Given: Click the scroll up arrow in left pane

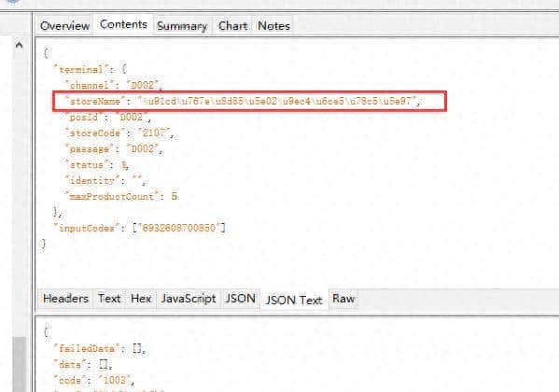Looking at the screenshot, I should pos(20,46).
